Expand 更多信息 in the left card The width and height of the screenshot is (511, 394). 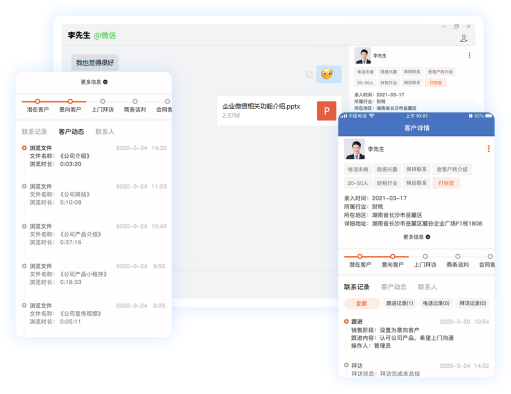click(x=94, y=82)
